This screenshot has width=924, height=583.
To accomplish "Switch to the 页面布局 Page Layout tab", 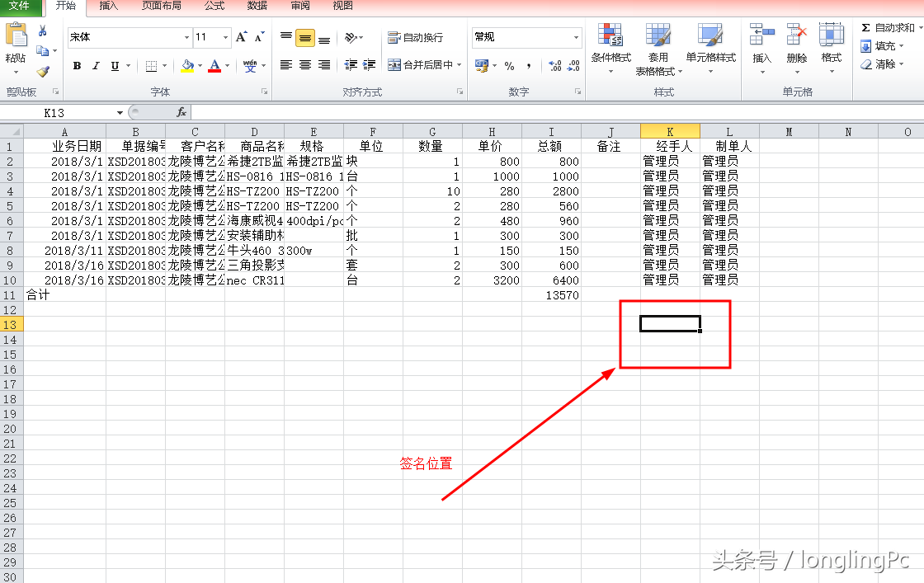I will [161, 6].
